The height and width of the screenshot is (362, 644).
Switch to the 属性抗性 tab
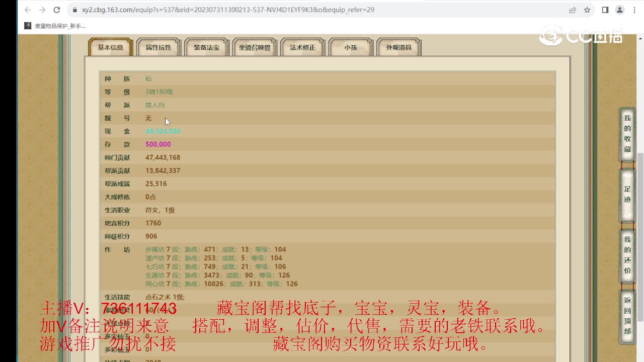[158, 47]
